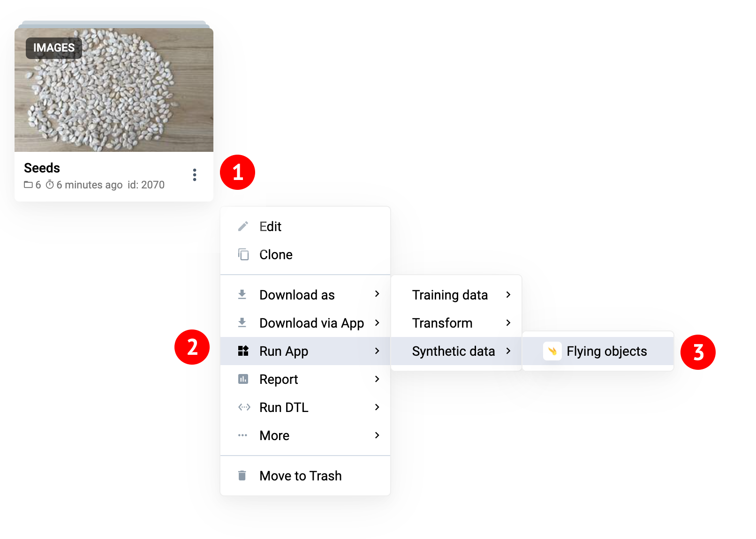This screenshot has height=539, width=756.
Task: Click the trash can icon
Action: click(x=242, y=476)
